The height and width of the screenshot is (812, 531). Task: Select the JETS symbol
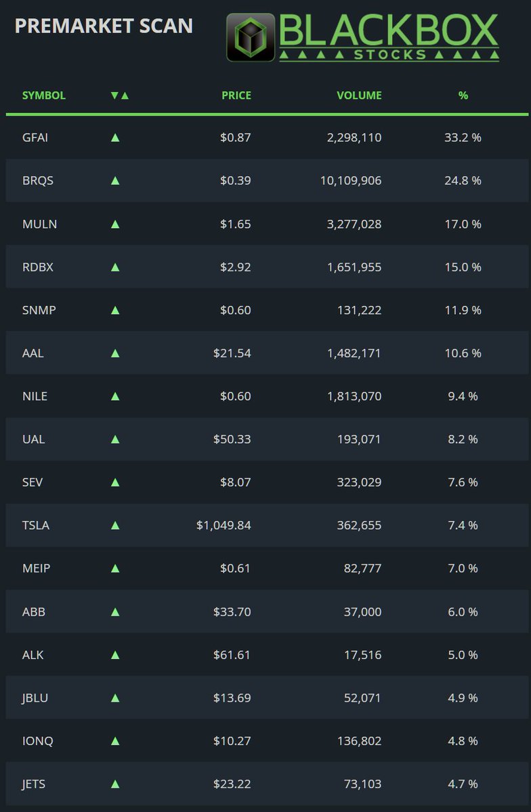(x=34, y=784)
